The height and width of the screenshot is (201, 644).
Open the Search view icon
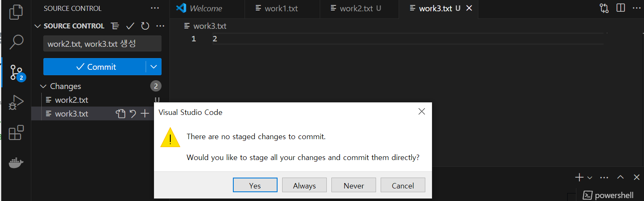16,41
